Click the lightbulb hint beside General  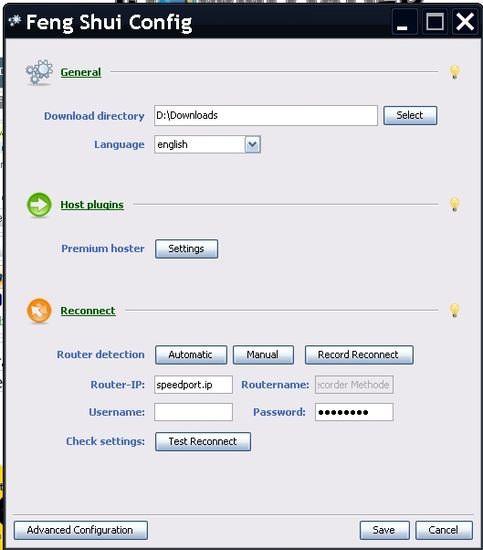[454, 72]
